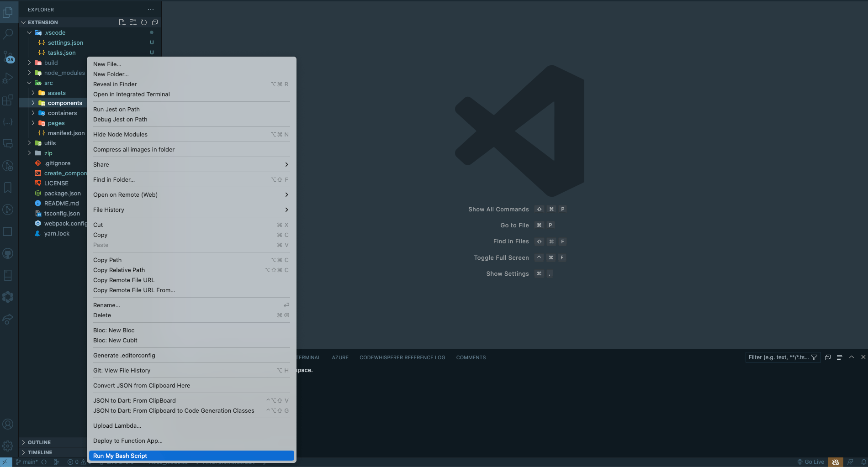Open the Share submenu

click(x=191, y=165)
